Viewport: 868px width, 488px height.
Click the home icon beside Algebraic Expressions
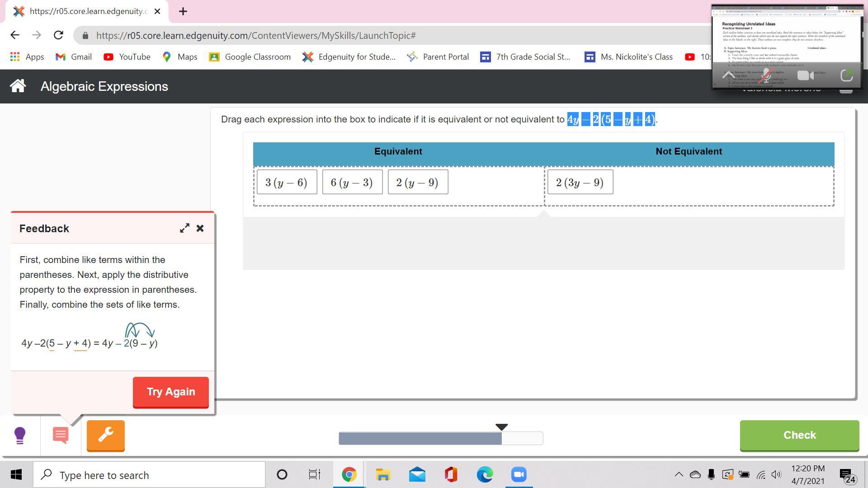coord(18,86)
